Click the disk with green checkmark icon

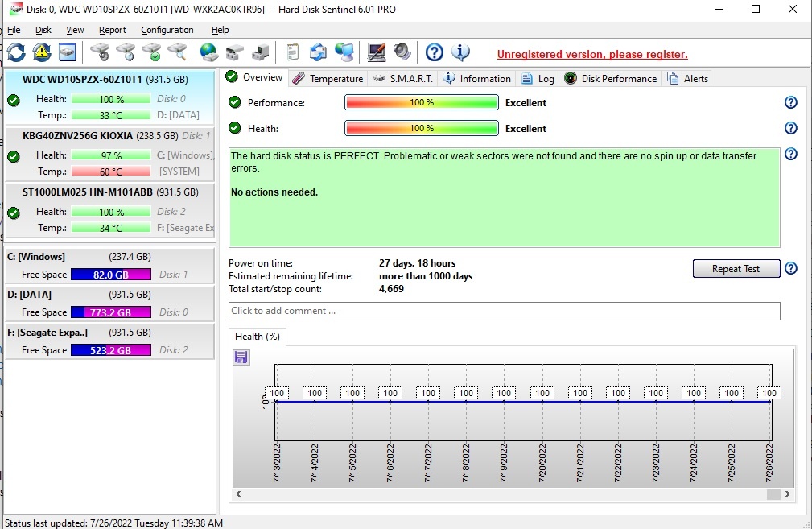(151, 52)
